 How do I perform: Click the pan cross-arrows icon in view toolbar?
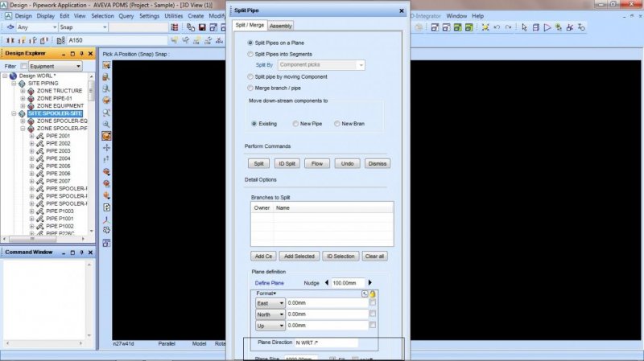[106, 147]
